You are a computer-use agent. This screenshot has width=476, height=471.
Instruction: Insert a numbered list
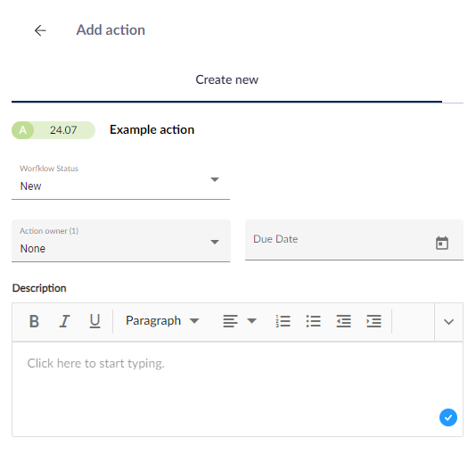coord(283,321)
